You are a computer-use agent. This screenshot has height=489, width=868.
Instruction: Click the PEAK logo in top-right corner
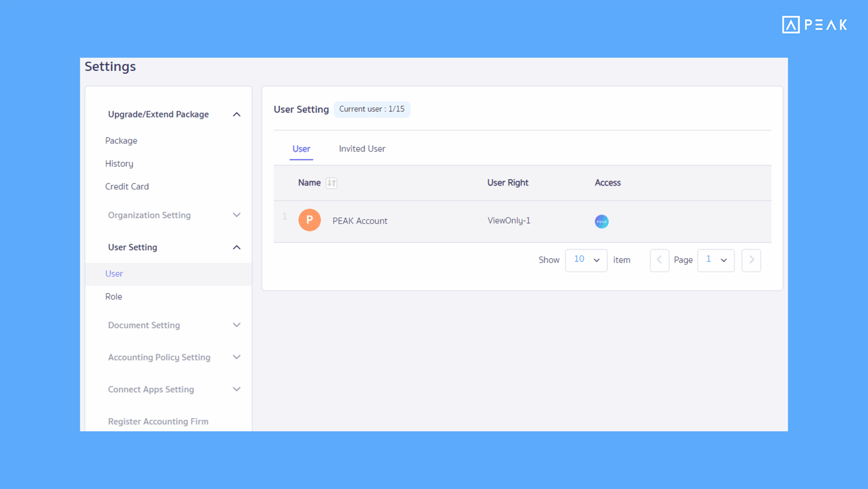[x=814, y=24]
